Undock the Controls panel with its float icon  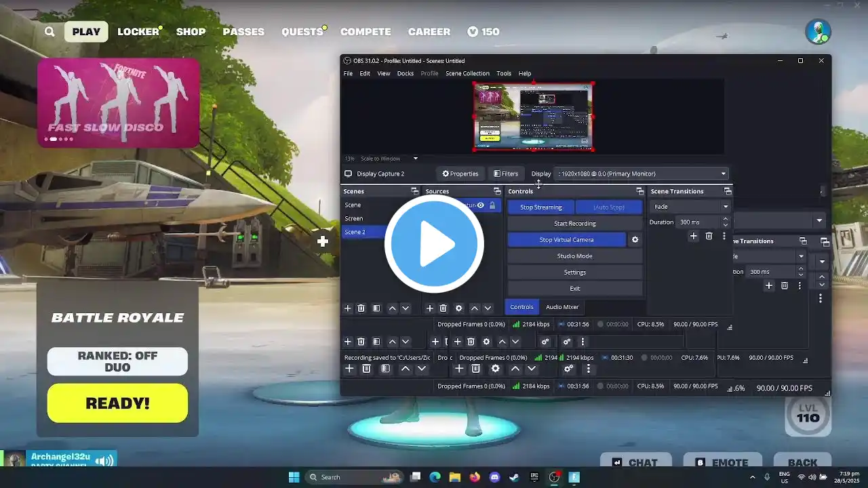[639, 192]
